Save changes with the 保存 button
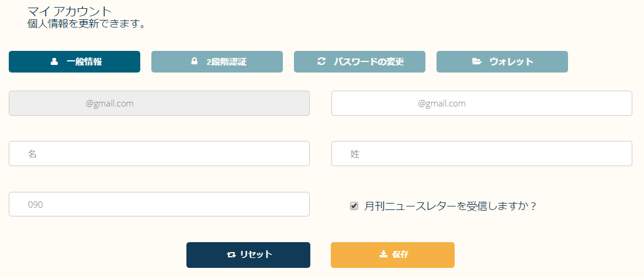The height and width of the screenshot is (279, 644). 393,254
